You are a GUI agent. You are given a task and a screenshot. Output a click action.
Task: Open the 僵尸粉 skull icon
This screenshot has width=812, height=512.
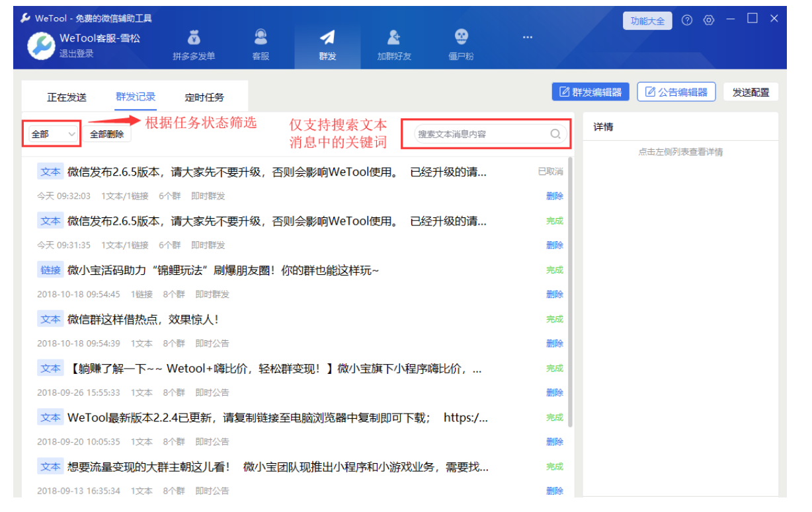[461, 37]
